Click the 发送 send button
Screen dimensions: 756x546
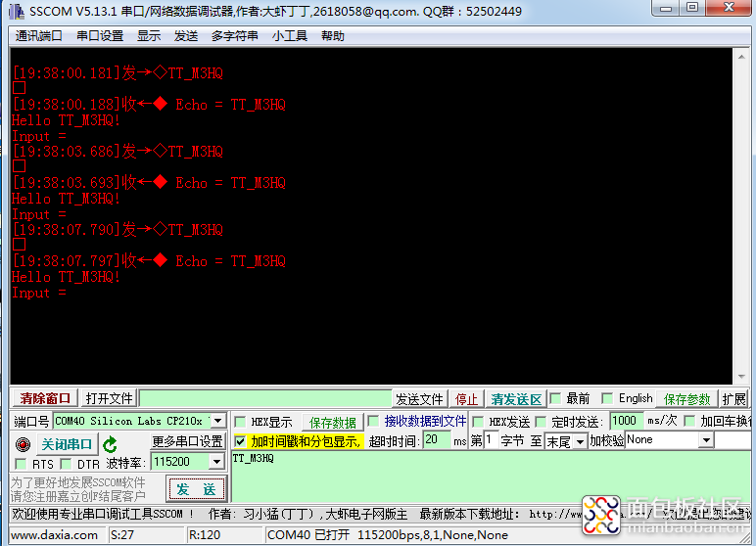click(196, 489)
